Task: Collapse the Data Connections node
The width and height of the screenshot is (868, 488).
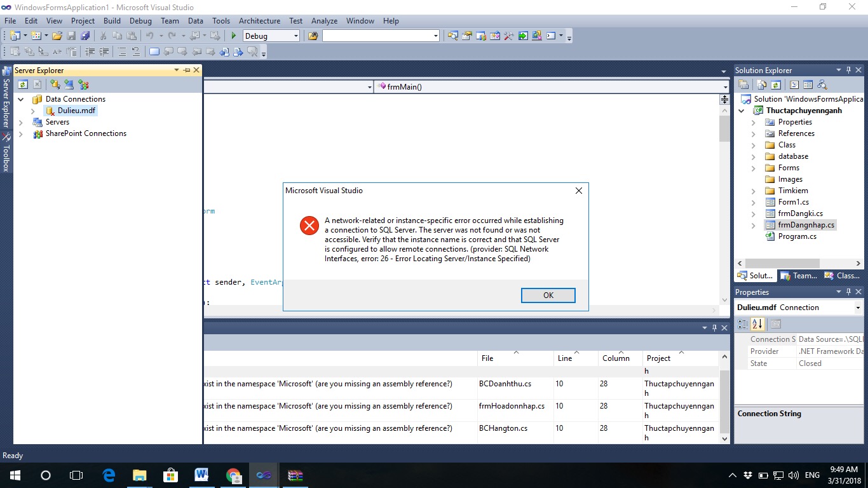Action: pos(20,99)
